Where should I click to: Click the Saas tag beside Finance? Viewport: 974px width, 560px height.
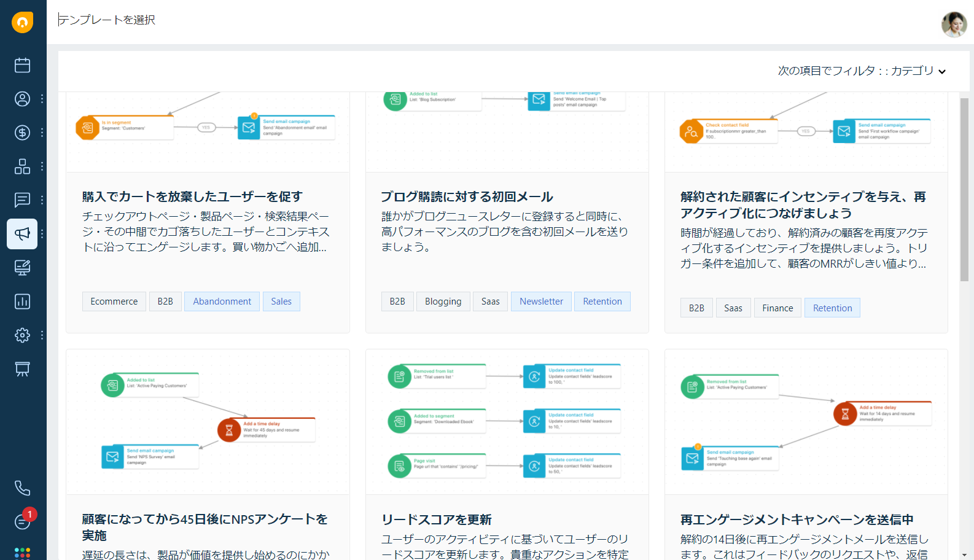(x=733, y=308)
